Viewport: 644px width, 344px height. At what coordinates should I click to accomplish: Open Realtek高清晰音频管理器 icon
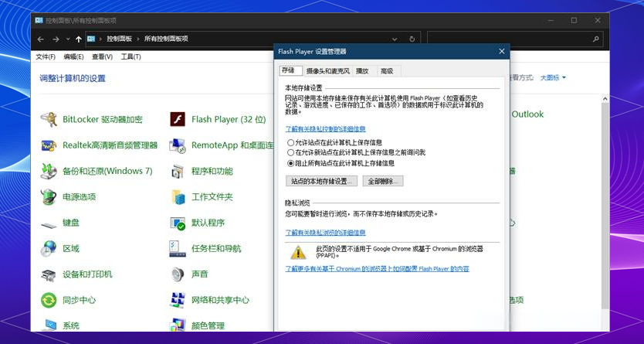pos(49,145)
